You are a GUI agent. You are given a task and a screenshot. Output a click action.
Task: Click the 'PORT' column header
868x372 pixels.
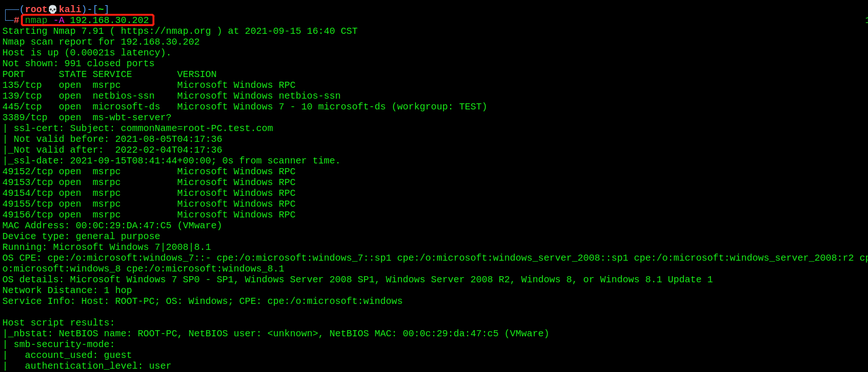pyautogui.click(x=14, y=74)
